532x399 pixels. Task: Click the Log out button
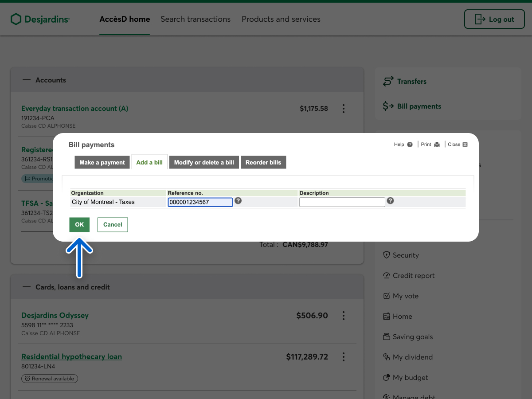click(x=494, y=19)
